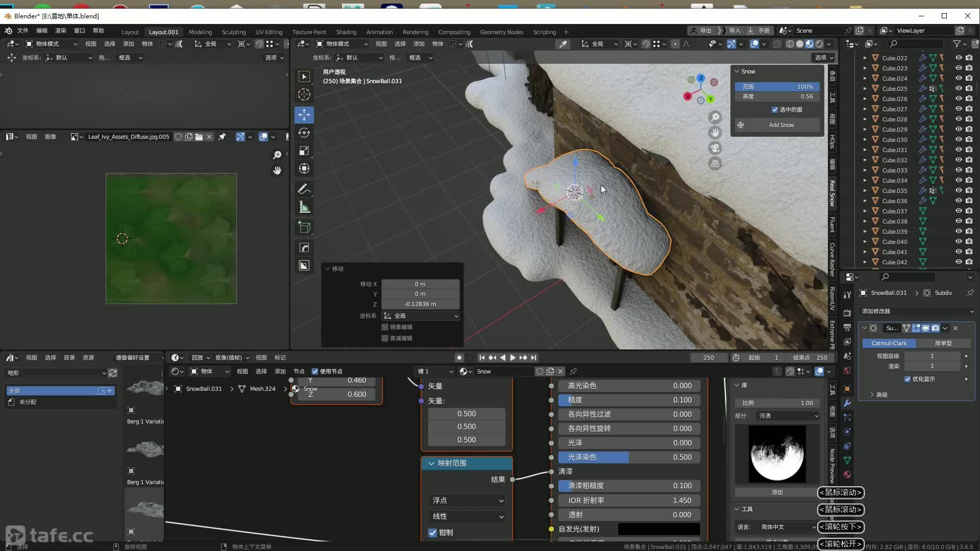Hide Cube.022 with its eye icon
Image resolution: width=980 pixels, height=551 pixels.
[x=959, y=58]
